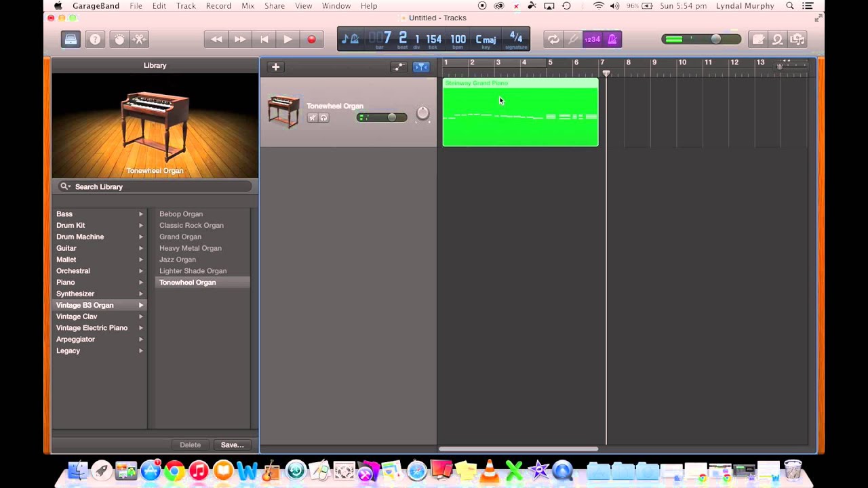Go to beginning of the project
This screenshot has height=488, width=868.
point(264,39)
